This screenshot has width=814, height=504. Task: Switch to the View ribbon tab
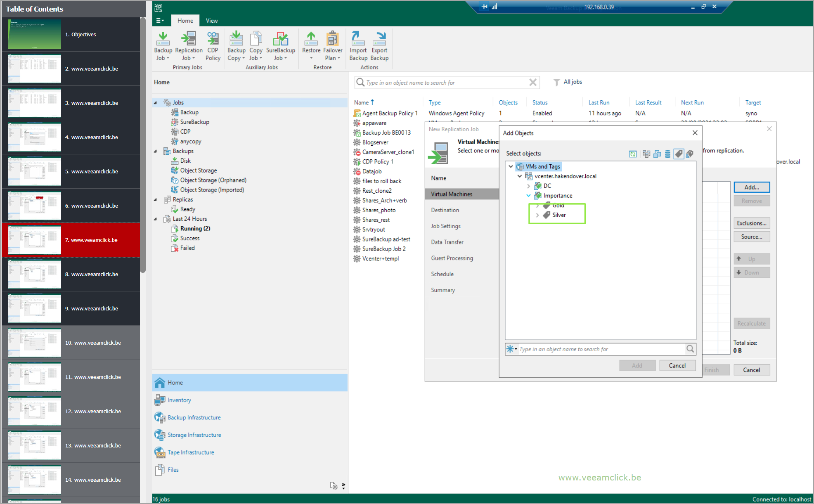point(212,21)
